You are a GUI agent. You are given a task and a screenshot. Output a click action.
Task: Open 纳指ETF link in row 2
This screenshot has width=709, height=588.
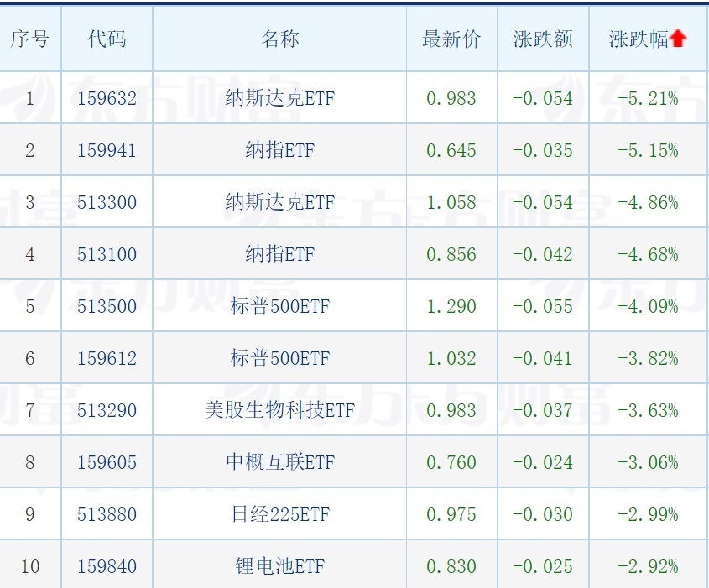(279, 151)
